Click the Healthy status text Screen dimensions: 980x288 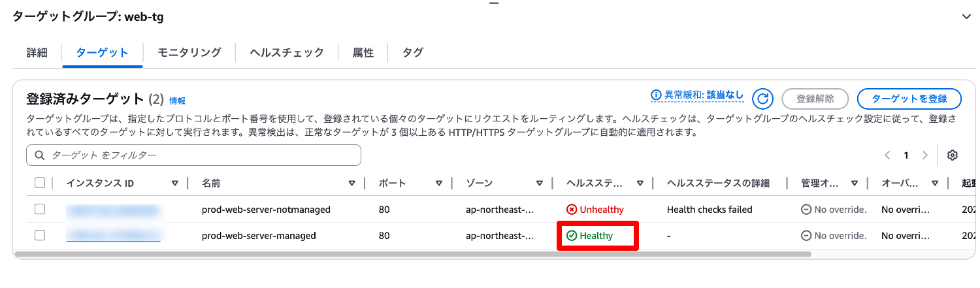(596, 236)
